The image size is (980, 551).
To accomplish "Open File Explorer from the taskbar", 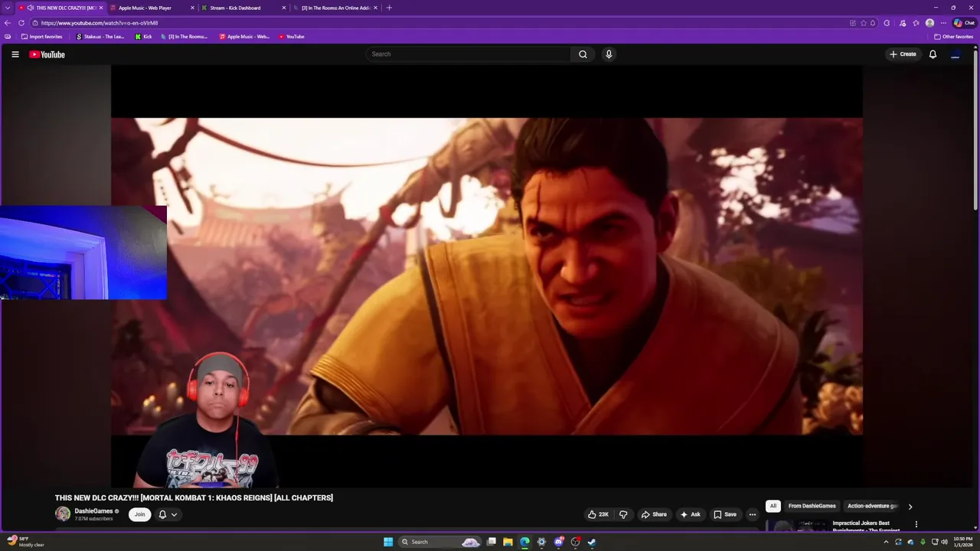I will [x=508, y=542].
